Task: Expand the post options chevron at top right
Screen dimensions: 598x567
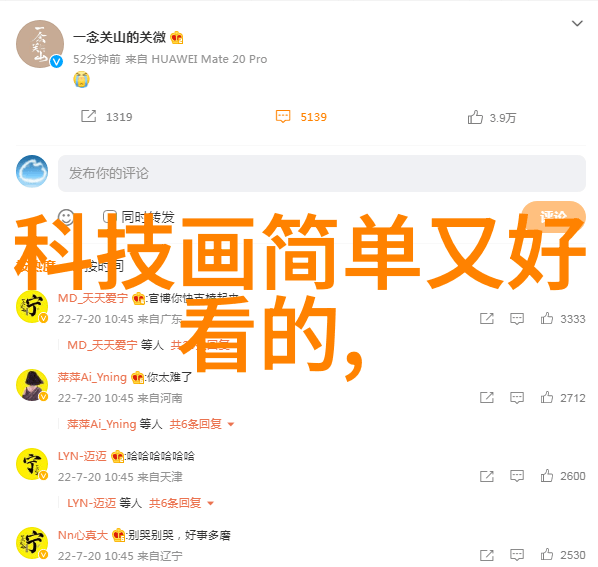Action: tap(577, 24)
